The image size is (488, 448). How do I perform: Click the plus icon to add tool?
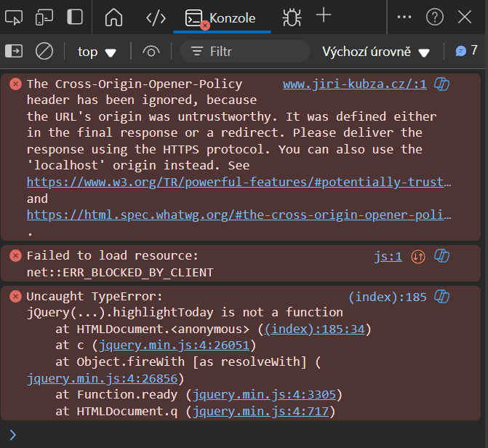[323, 16]
